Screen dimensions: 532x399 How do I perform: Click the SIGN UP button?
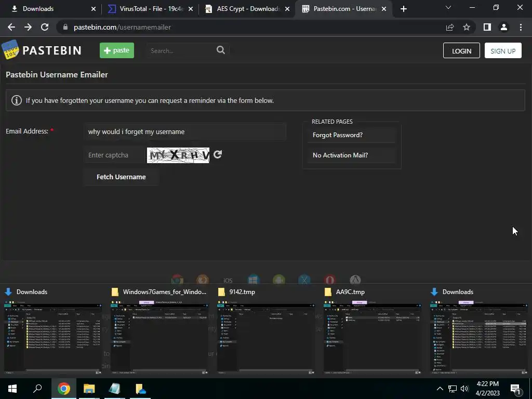(503, 50)
